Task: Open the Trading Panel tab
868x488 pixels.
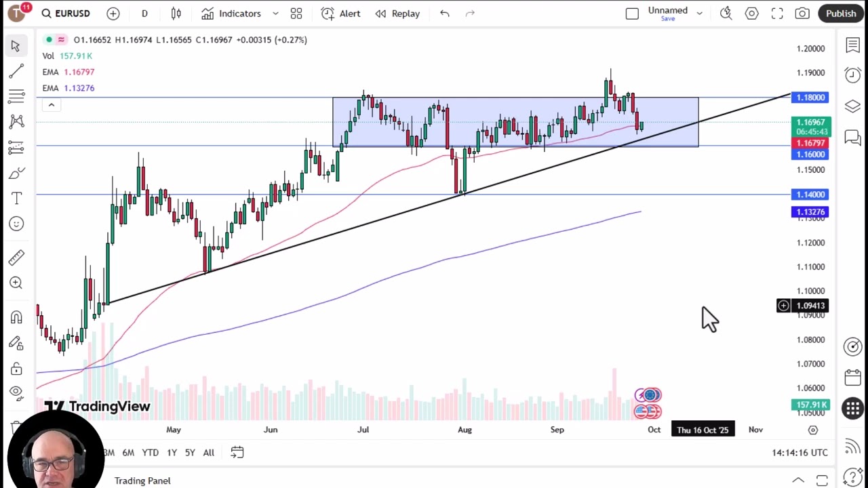Action: (142, 481)
